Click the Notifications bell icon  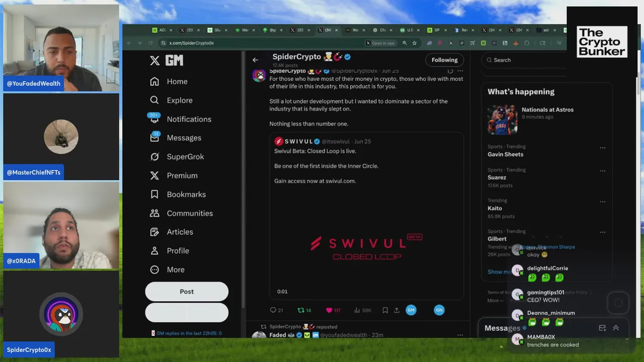(x=154, y=119)
